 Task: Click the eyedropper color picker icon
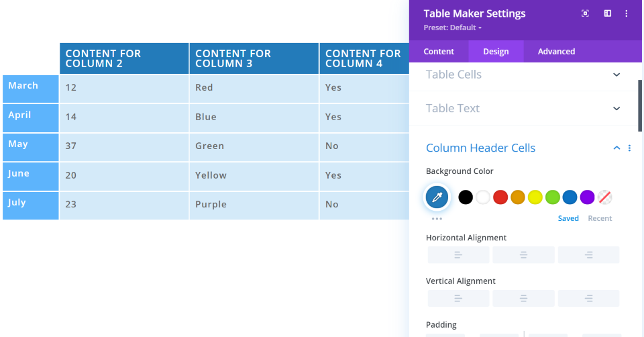pyautogui.click(x=437, y=197)
